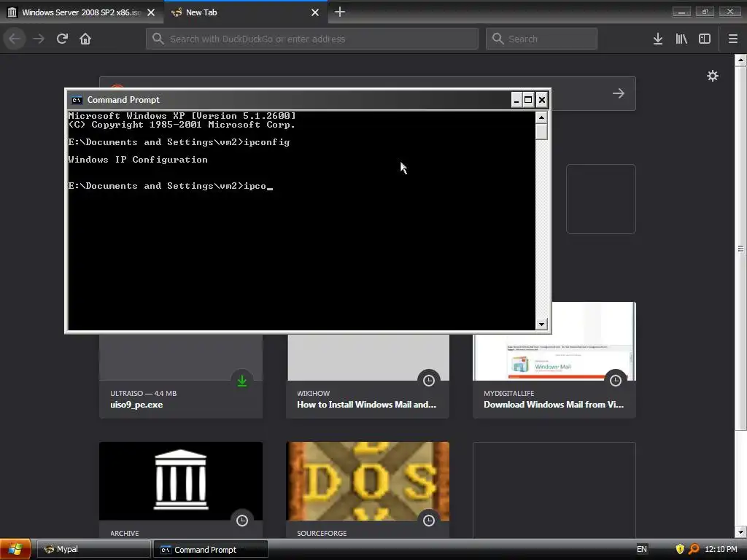The image size is (747, 560).
Task: Close the New Tab tab
Action: tap(315, 12)
